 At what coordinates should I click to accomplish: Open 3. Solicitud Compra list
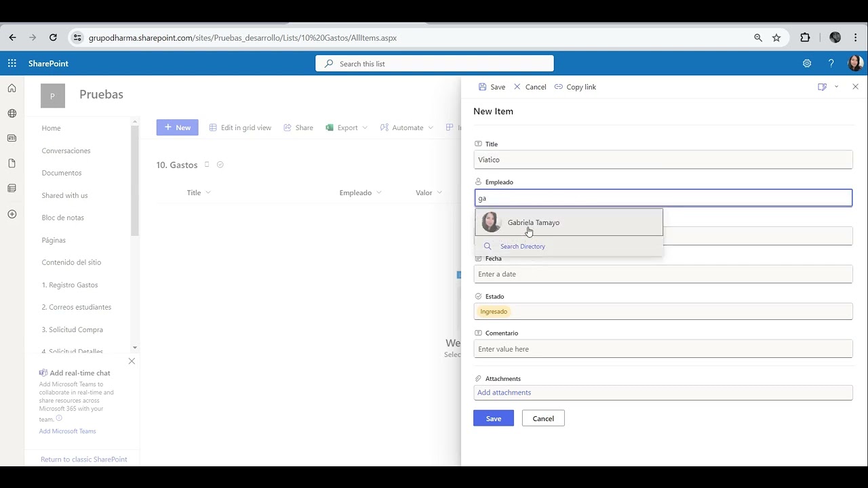[72, 329]
